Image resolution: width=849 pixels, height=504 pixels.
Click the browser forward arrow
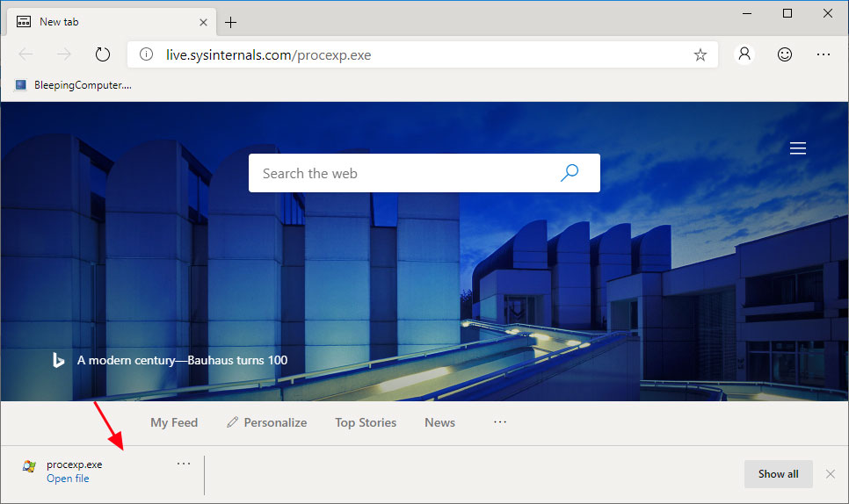64,54
